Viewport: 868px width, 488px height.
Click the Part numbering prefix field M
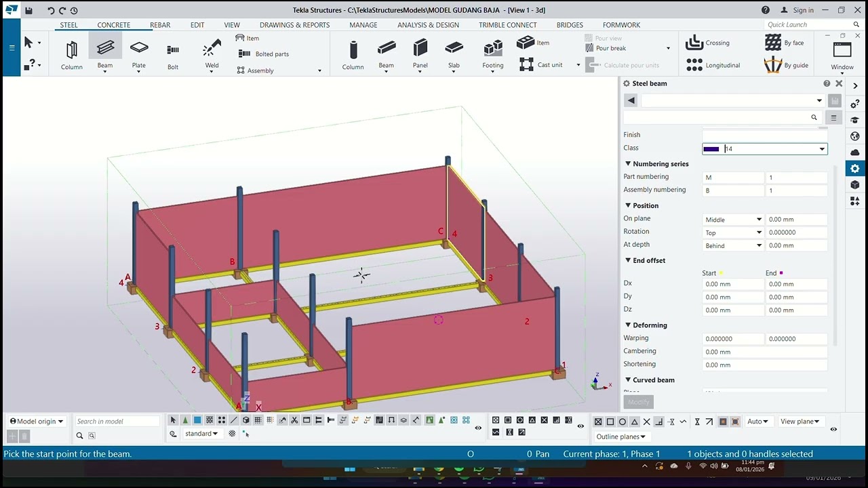pos(733,178)
